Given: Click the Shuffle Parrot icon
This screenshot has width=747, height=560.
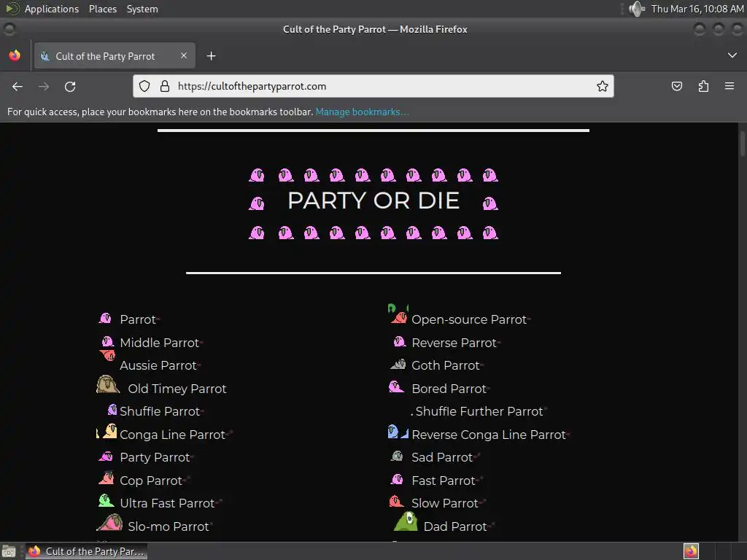Looking at the screenshot, I should click(x=112, y=410).
